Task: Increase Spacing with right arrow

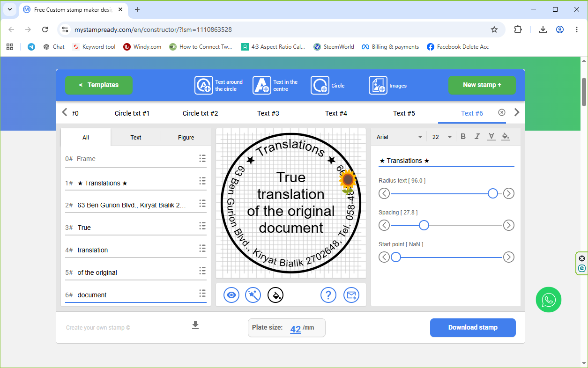Action: (x=509, y=225)
